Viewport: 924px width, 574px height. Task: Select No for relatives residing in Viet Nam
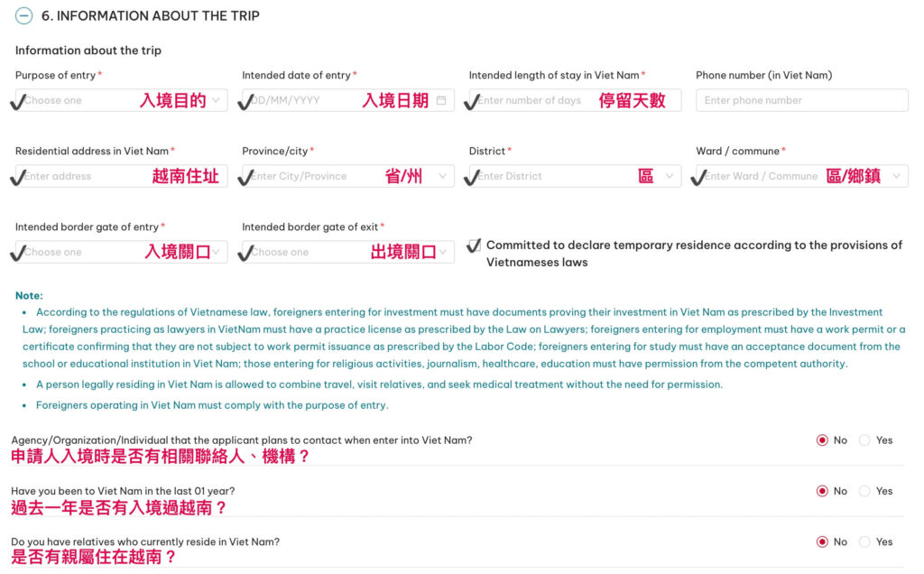pyautogui.click(x=822, y=542)
